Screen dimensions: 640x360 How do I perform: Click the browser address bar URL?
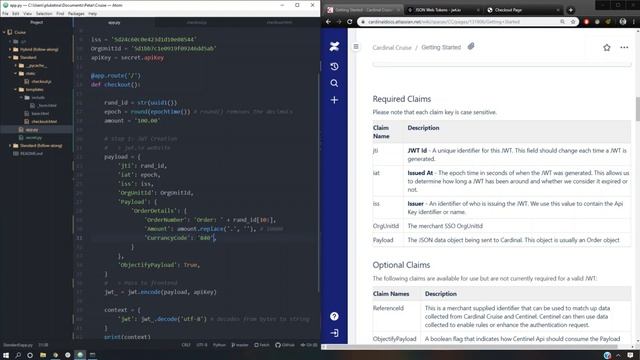(444, 22)
